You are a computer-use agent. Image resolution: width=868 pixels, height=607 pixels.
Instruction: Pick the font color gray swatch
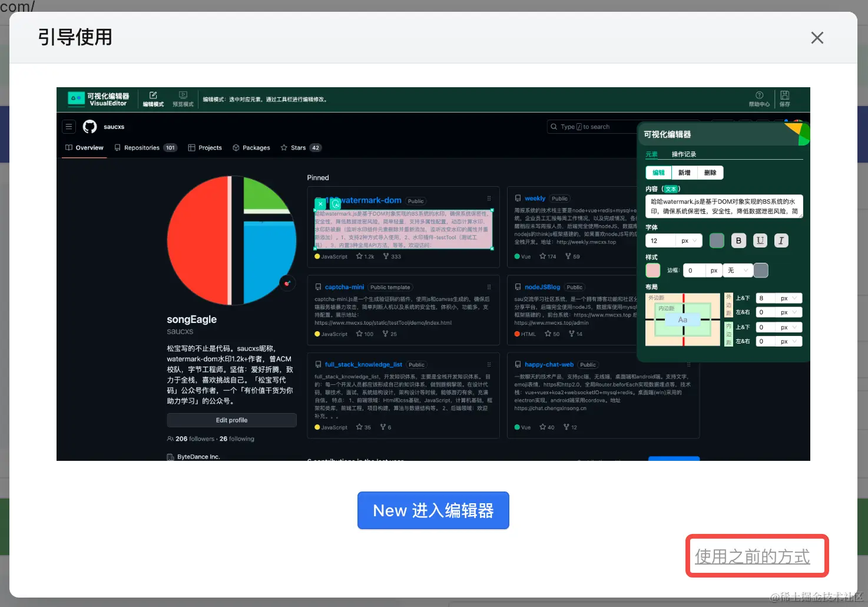(717, 240)
